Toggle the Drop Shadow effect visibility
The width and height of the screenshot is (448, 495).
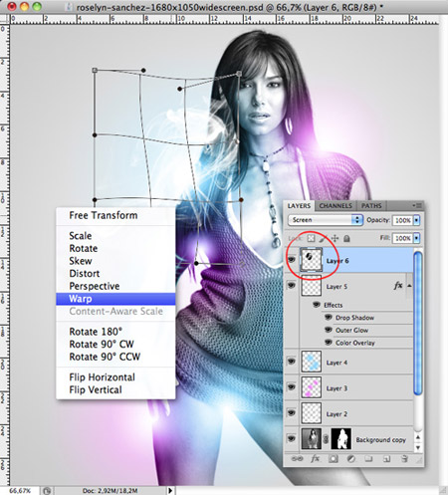pos(329,317)
